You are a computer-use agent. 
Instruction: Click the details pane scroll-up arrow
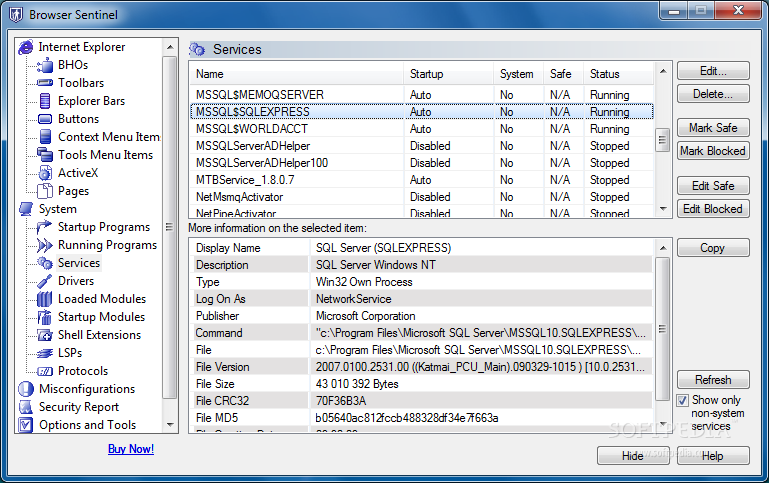point(663,248)
